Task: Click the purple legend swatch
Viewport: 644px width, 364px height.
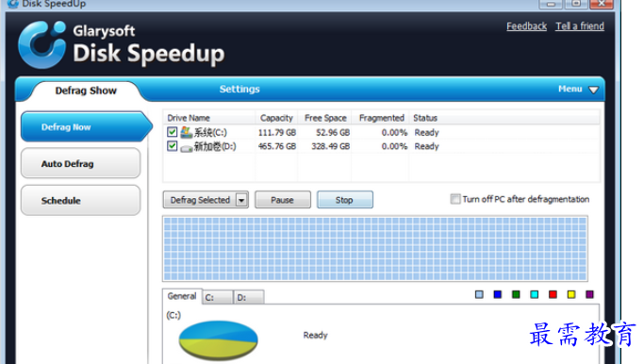Action: click(x=590, y=294)
